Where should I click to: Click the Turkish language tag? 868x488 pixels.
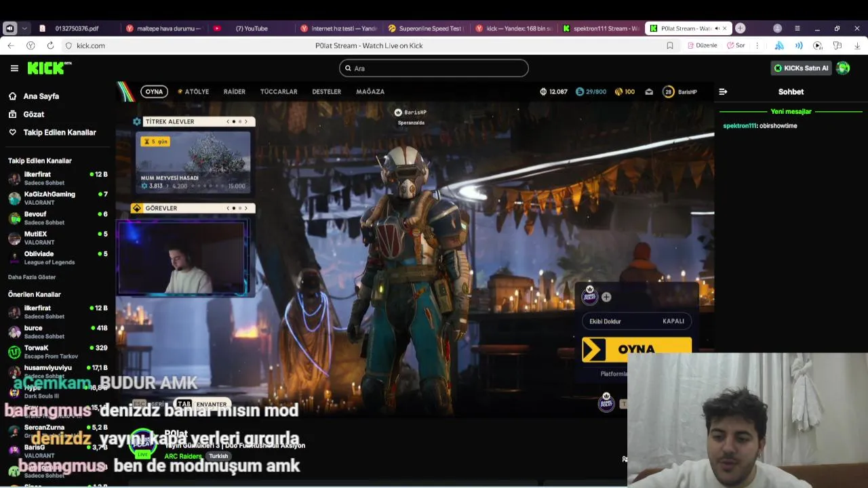[x=218, y=456]
